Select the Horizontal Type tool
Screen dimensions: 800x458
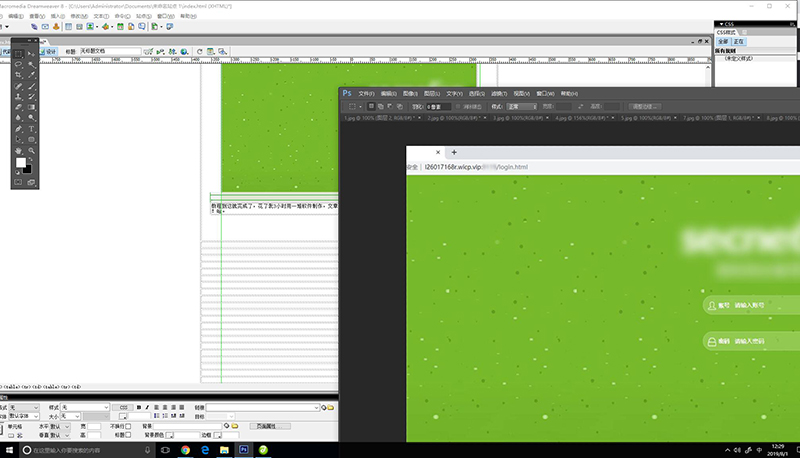32,129
